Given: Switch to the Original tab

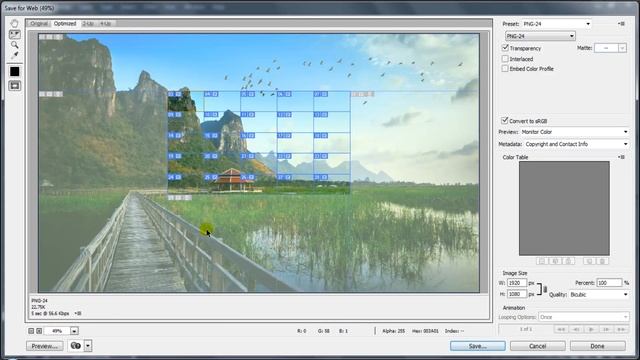Looking at the screenshot, I should (x=39, y=24).
